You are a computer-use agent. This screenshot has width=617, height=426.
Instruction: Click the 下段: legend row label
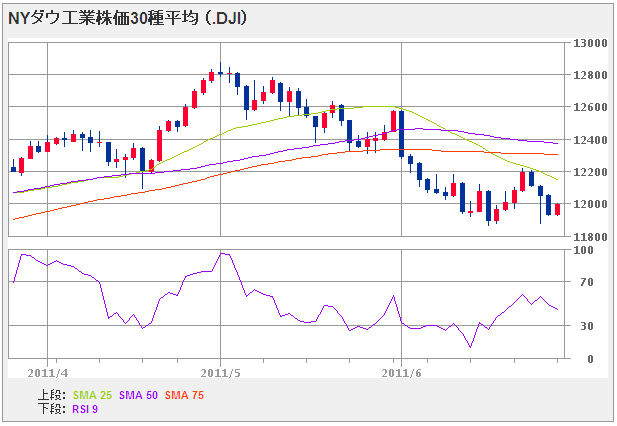point(52,409)
